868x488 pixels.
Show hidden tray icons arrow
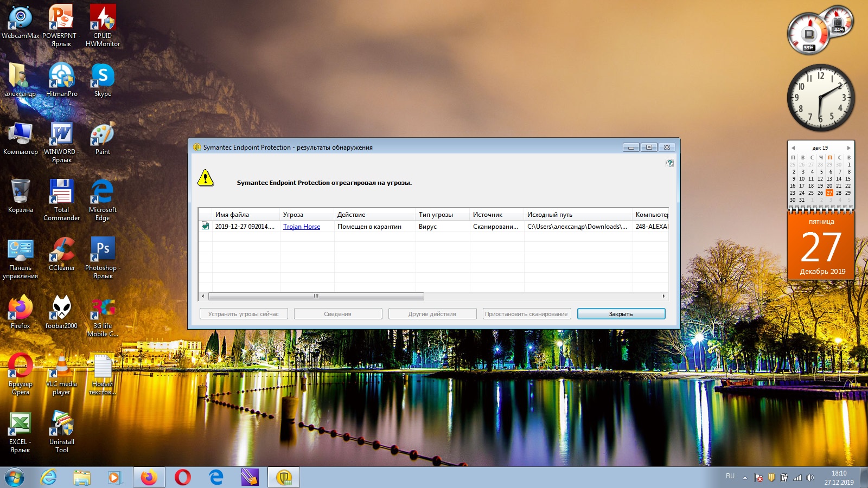(x=745, y=478)
